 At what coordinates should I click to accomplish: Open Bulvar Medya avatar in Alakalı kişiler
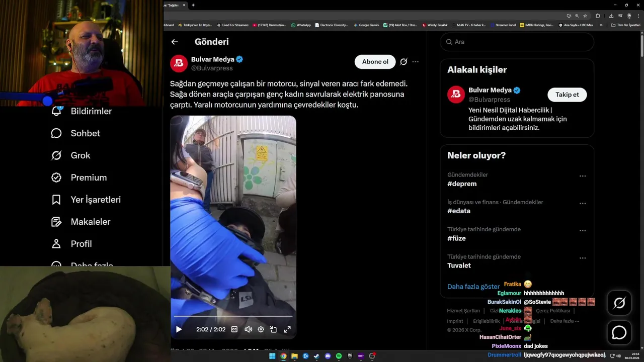click(456, 95)
